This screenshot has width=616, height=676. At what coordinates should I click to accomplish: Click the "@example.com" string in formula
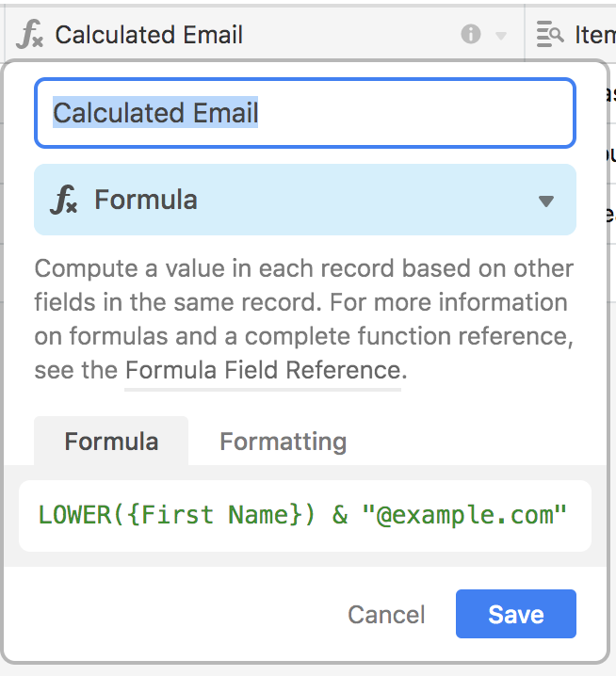tap(463, 515)
